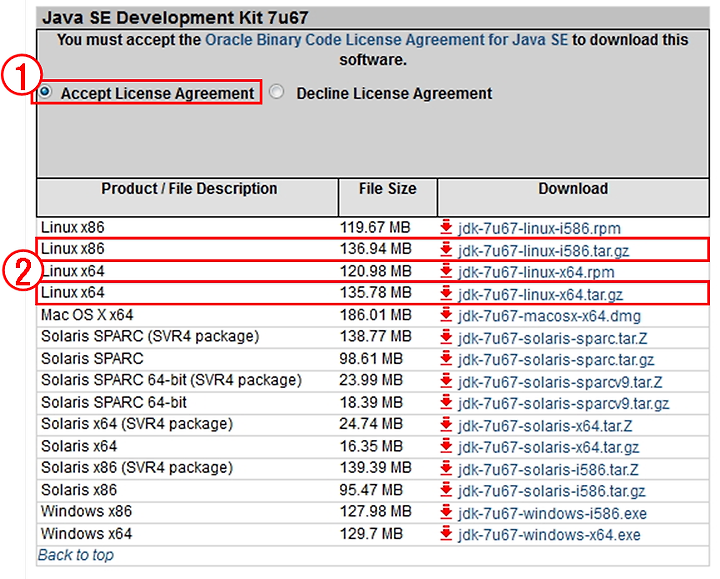This screenshot has width=720, height=579.
Task: Download jdk-7u67-macosx-x64.dmg file link
Action: point(549,316)
